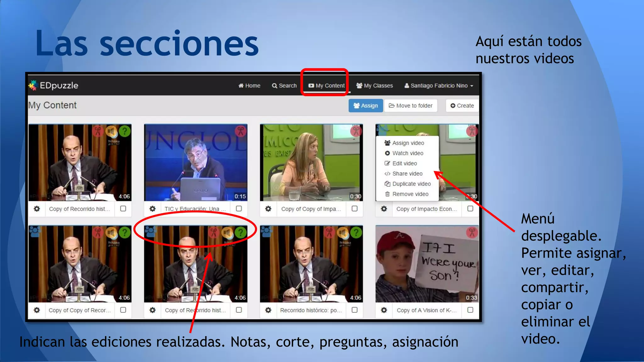Open the Home nav item
This screenshot has width=644, height=362.
pyautogui.click(x=249, y=85)
